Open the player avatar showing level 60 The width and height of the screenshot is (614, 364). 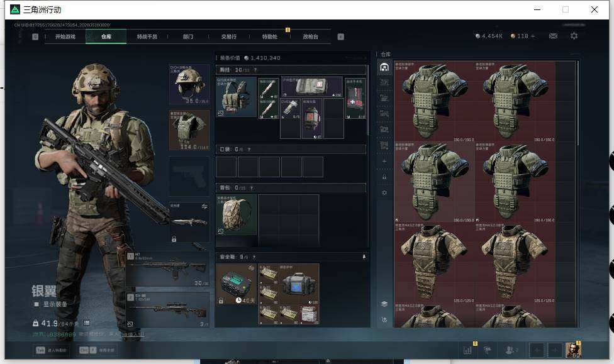tap(573, 350)
